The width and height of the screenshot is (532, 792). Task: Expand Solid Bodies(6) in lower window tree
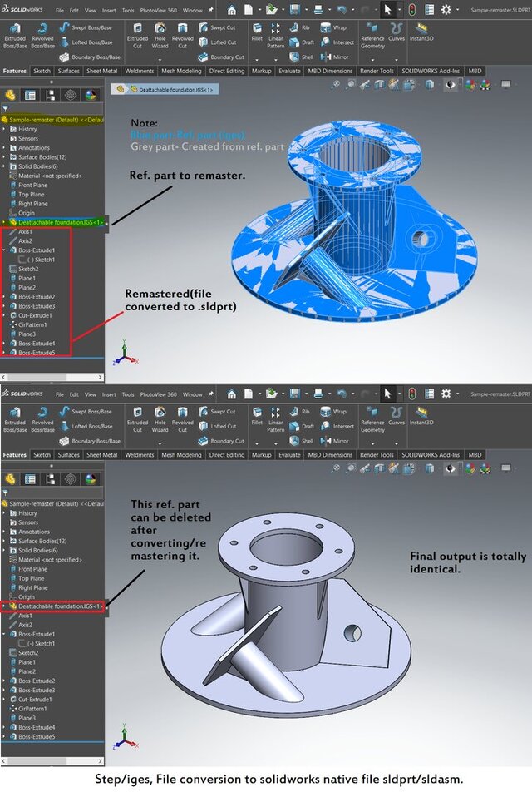coord(4,551)
